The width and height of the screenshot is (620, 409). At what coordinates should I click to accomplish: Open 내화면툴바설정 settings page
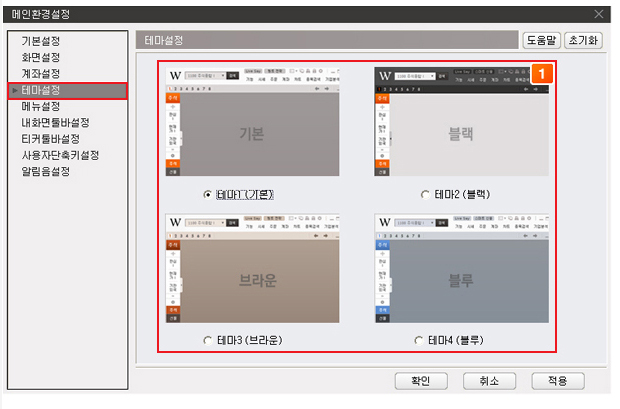[55, 123]
